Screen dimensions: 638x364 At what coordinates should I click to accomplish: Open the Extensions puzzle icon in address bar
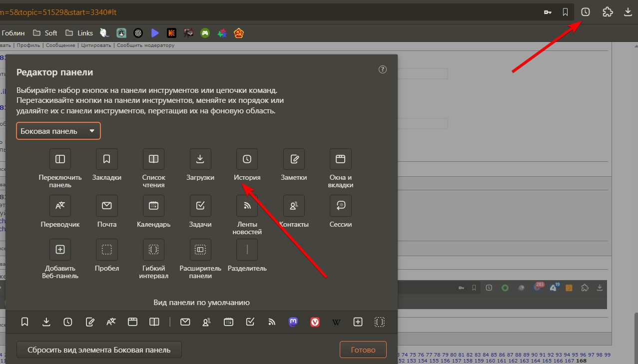click(608, 12)
